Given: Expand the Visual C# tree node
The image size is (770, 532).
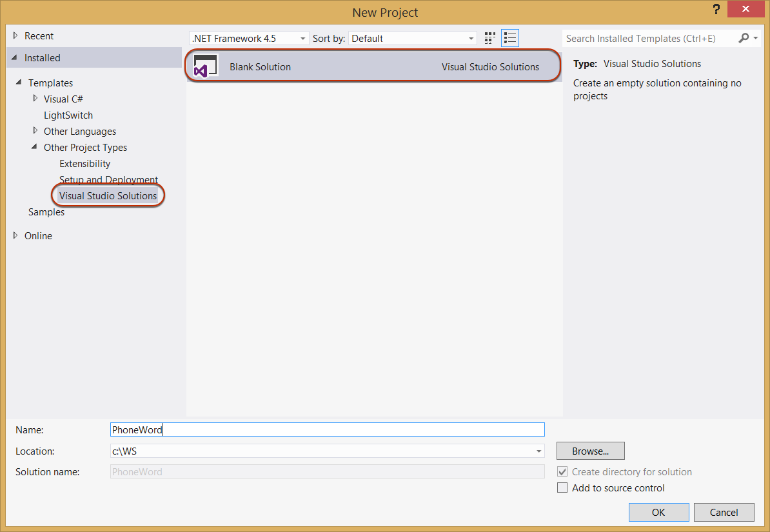Looking at the screenshot, I should (35, 99).
